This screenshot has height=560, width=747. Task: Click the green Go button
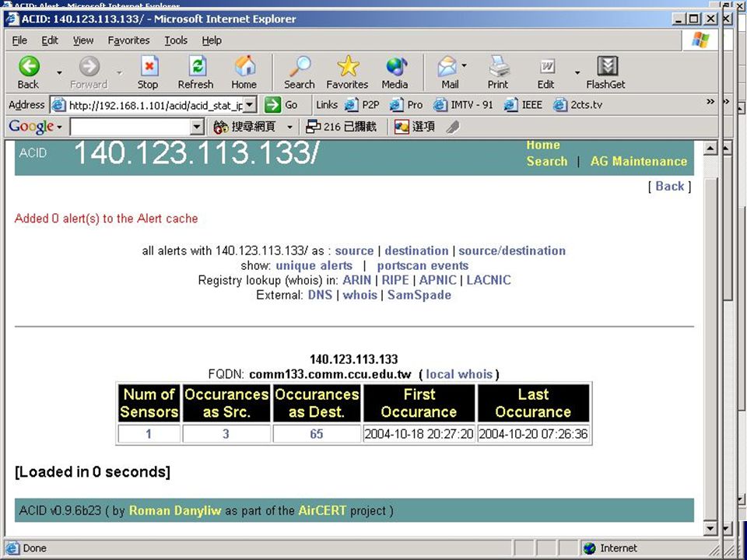point(272,104)
